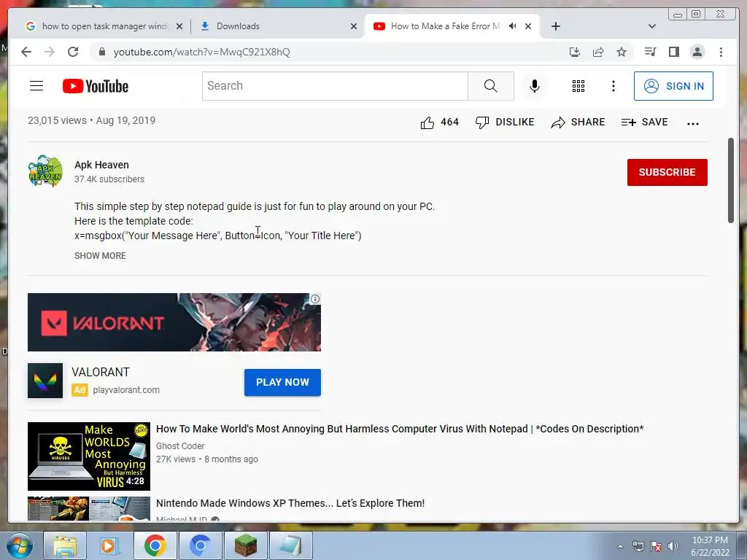This screenshot has height=560, width=747.
Task: Open YouTube apps grid
Action: [x=578, y=86]
